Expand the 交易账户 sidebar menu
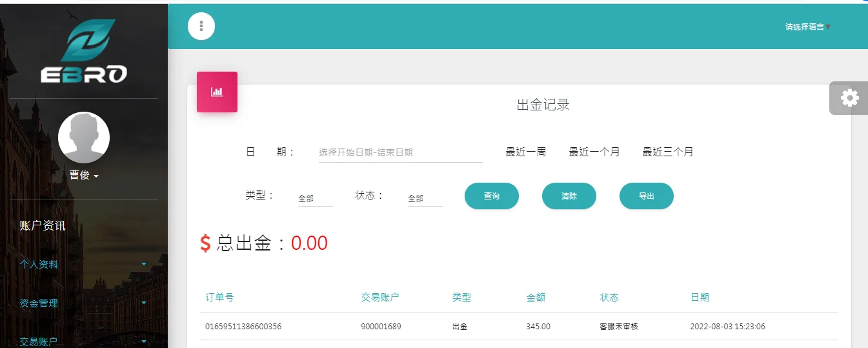This screenshot has height=348, width=868. coord(84,341)
